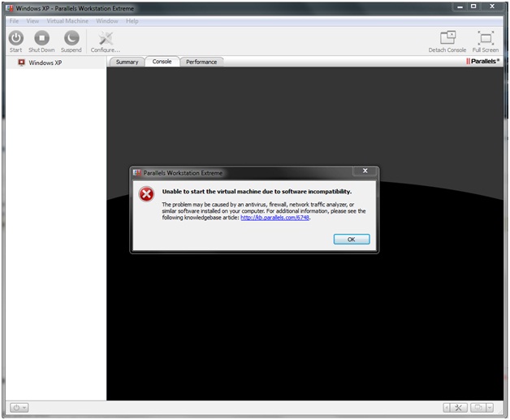
Task: Click the Parallels logo at top right
Action: coord(483,61)
